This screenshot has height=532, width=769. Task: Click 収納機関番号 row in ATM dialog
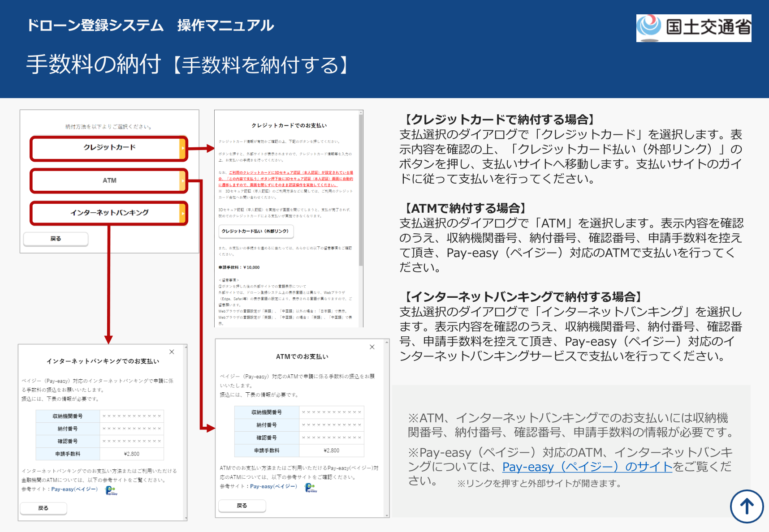point(299,412)
